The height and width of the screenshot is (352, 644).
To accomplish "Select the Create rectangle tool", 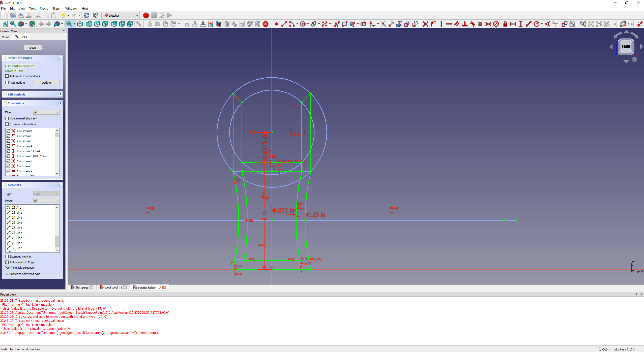I will [344, 24].
